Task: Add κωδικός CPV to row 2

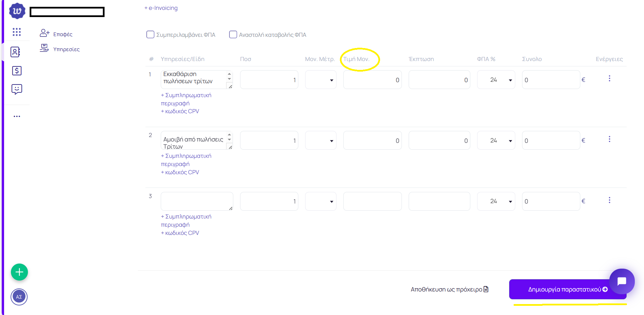Action: tap(180, 172)
